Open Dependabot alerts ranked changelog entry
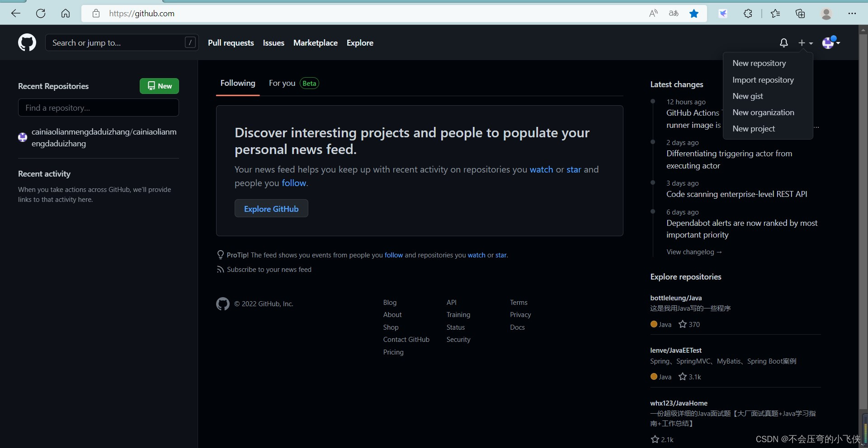The image size is (868, 448). click(742, 229)
